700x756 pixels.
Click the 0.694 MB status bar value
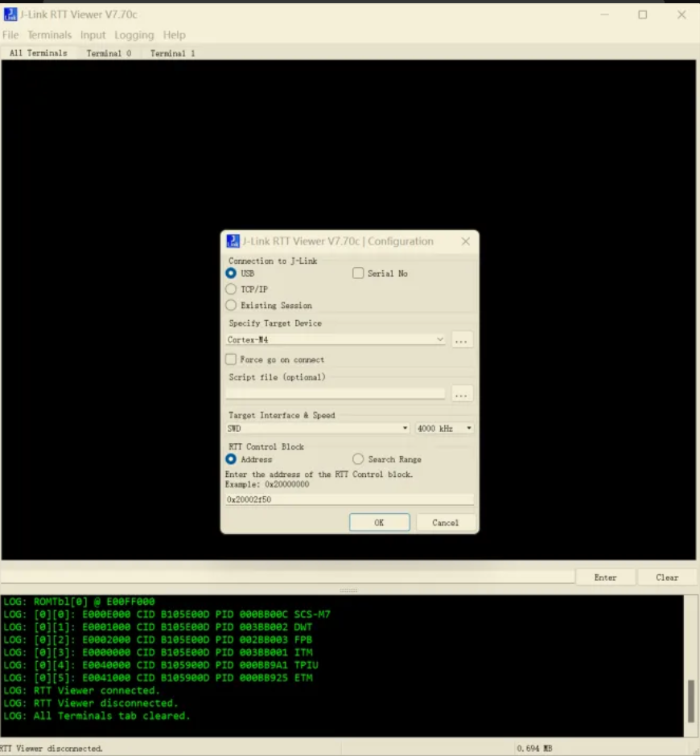pos(534,748)
